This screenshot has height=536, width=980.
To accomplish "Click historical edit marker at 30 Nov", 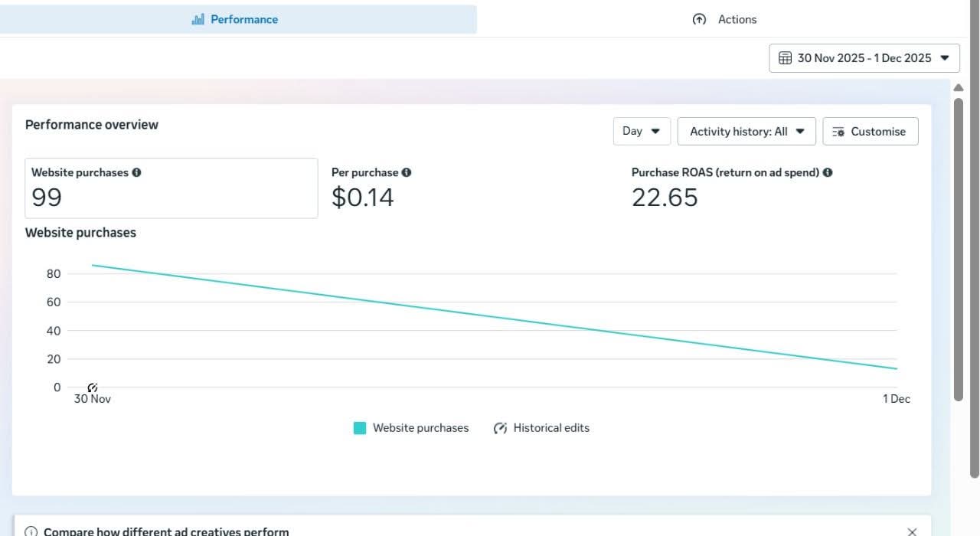I will coord(93,387).
